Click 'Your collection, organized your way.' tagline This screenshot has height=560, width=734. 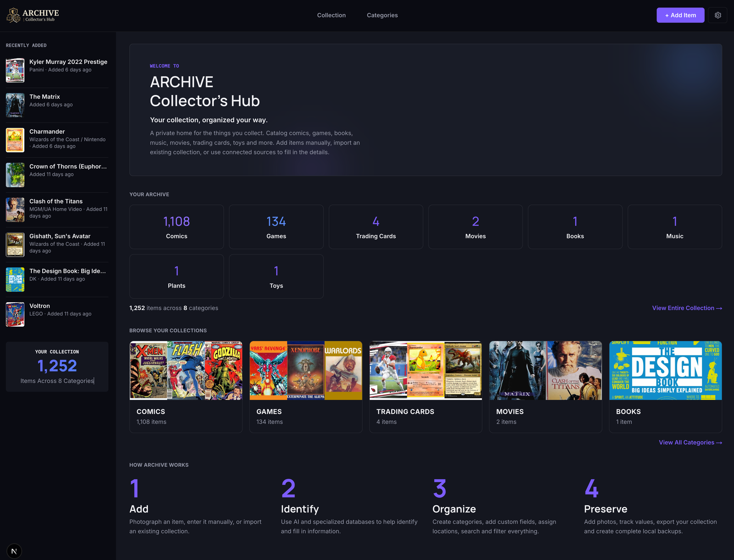click(209, 120)
